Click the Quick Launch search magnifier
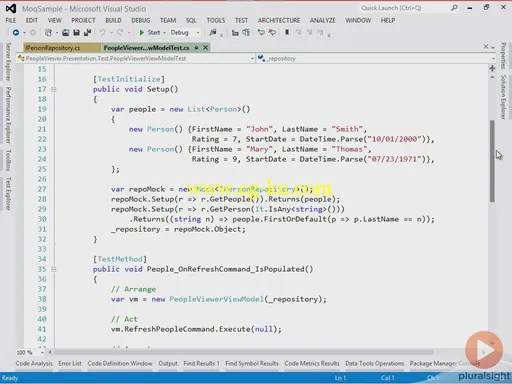Viewport: 512px width, 384px height. tap(454, 8)
